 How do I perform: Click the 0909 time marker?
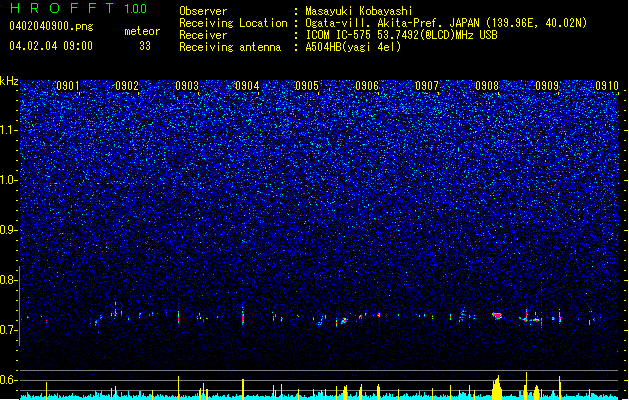547,86
